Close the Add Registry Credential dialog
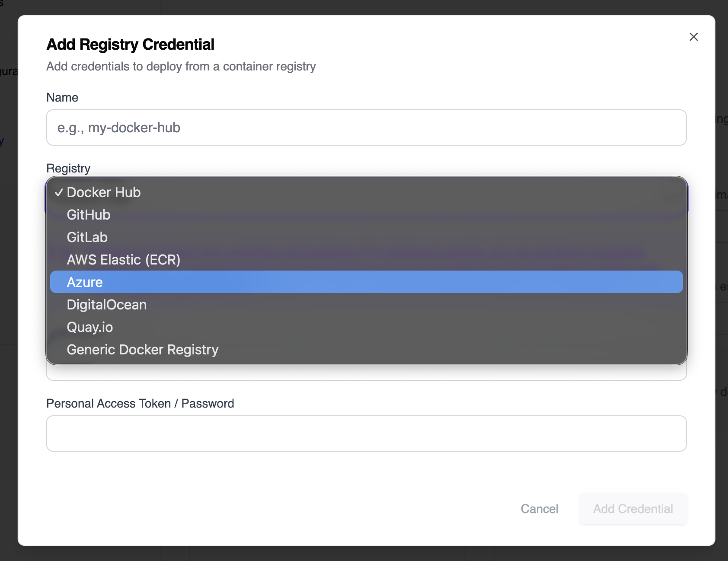Viewport: 728px width, 561px height. pos(694,37)
